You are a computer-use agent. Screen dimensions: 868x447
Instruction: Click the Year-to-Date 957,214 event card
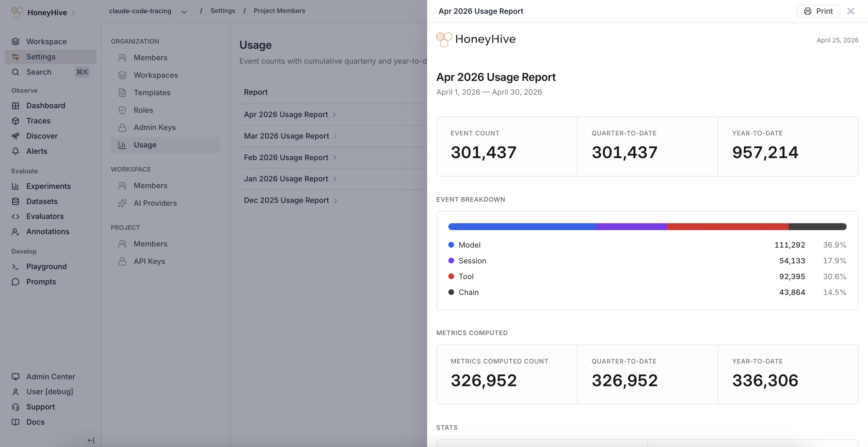tap(788, 146)
